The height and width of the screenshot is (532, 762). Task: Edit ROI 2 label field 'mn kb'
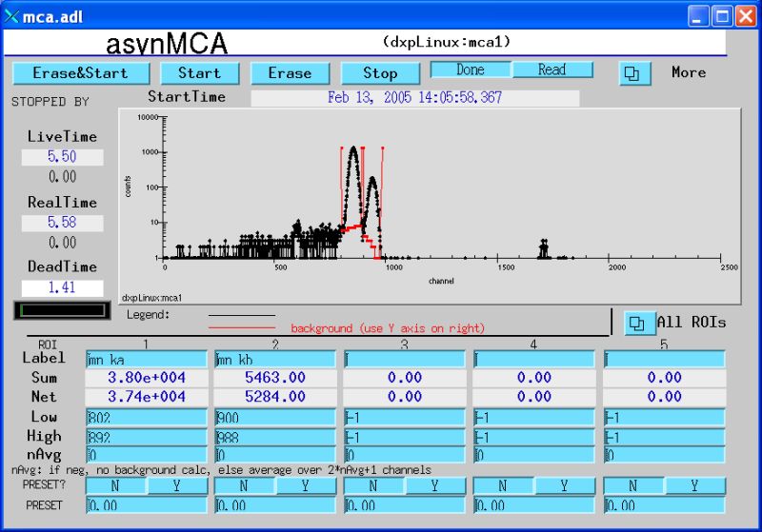pos(275,360)
